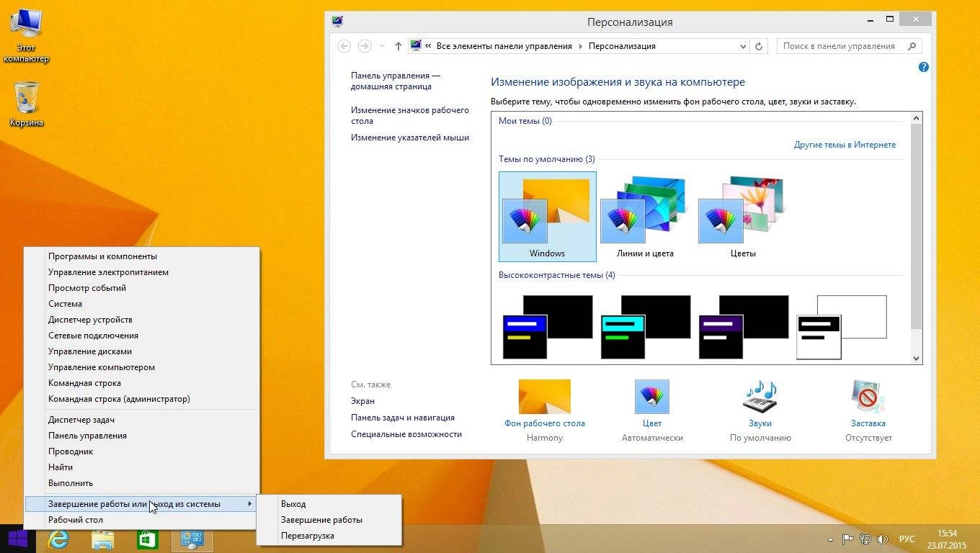Choose the white high contrast theme

coord(841,326)
